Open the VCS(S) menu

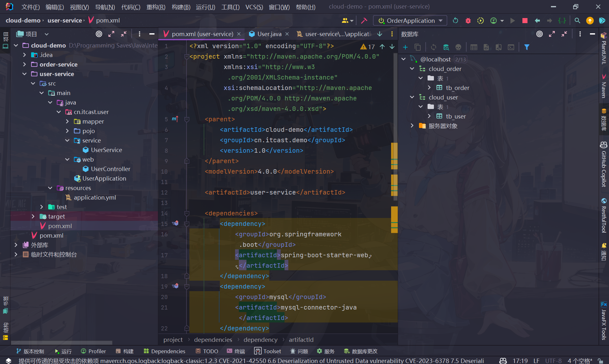click(x=254, y=7)
